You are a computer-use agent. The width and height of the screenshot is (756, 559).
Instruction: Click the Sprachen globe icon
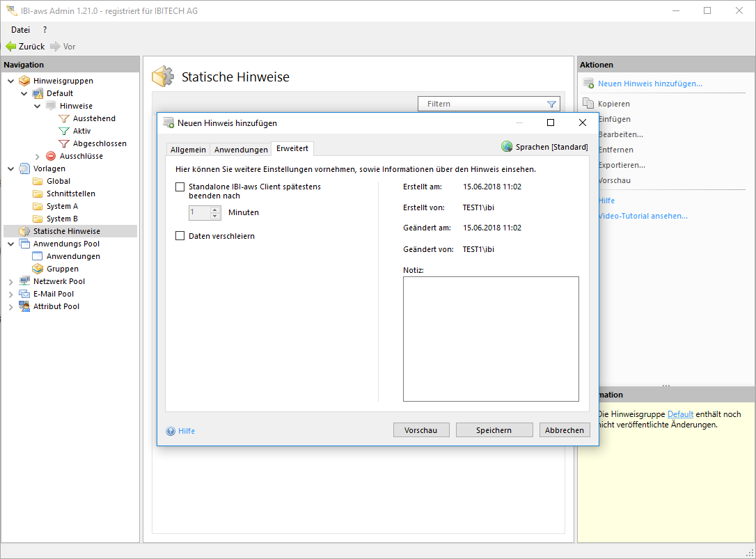coord(507,147)
